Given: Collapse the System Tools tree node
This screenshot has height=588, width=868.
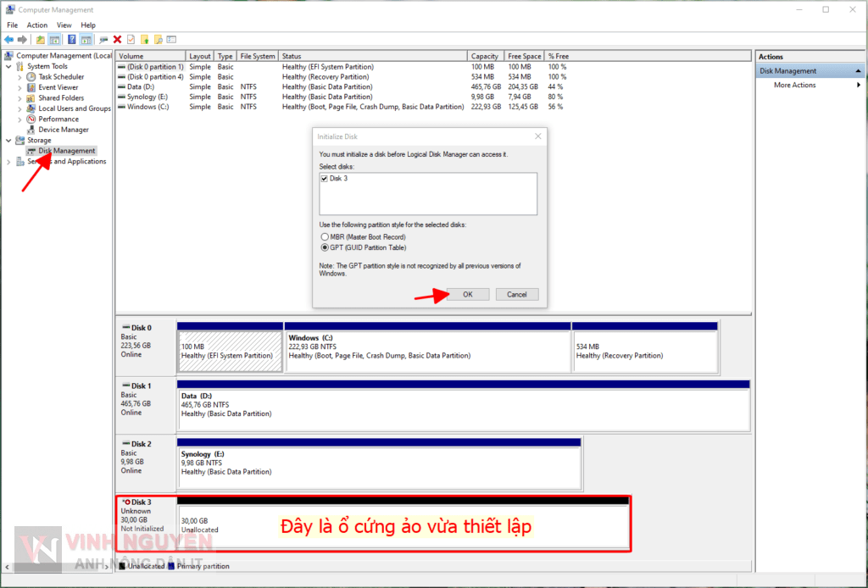Looking at the screenshot, I should pyautogui.click(x=9, y=66).
